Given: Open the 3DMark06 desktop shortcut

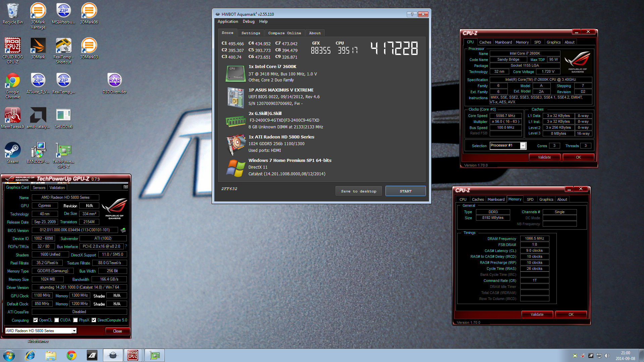Looking at the screenshot, I should pyautogui.click(x=89, y=13).
